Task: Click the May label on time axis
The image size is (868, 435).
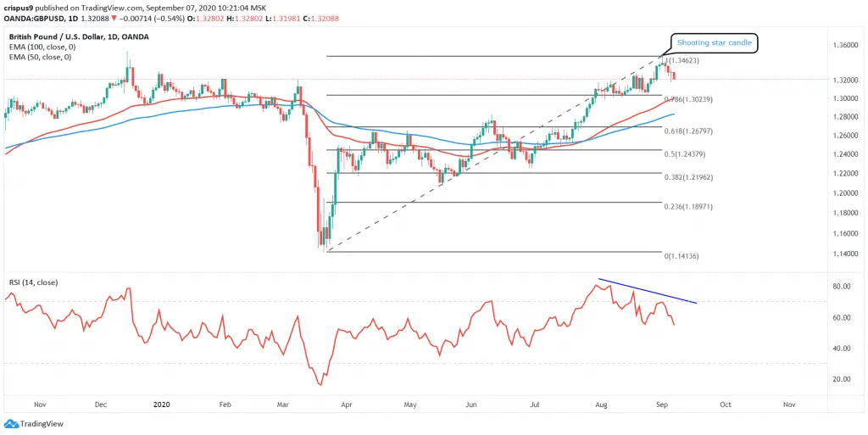Action: pos(409,404)
